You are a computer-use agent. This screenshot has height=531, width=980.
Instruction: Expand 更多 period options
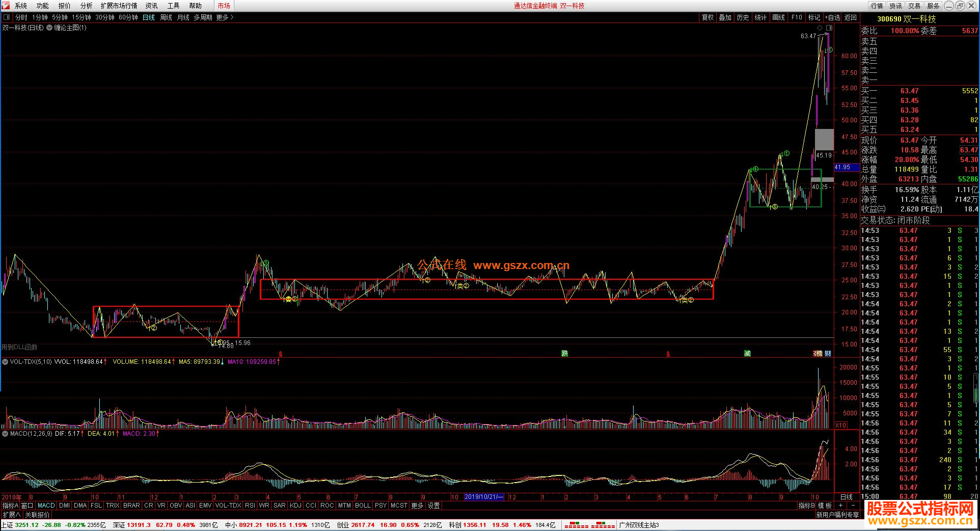[x=225, y=17]
